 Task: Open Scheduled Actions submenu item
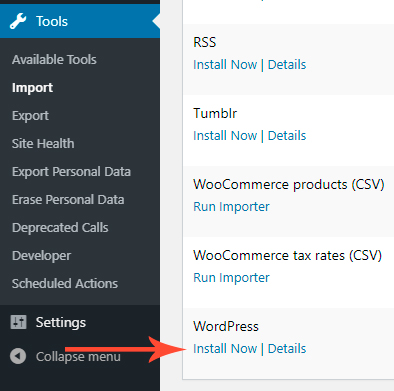coord(65,284)
